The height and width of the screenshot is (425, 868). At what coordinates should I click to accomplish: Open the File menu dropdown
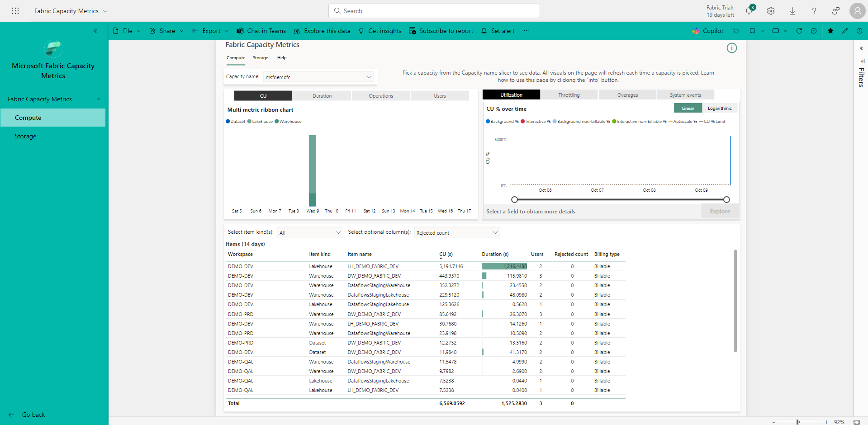(127, 31)
